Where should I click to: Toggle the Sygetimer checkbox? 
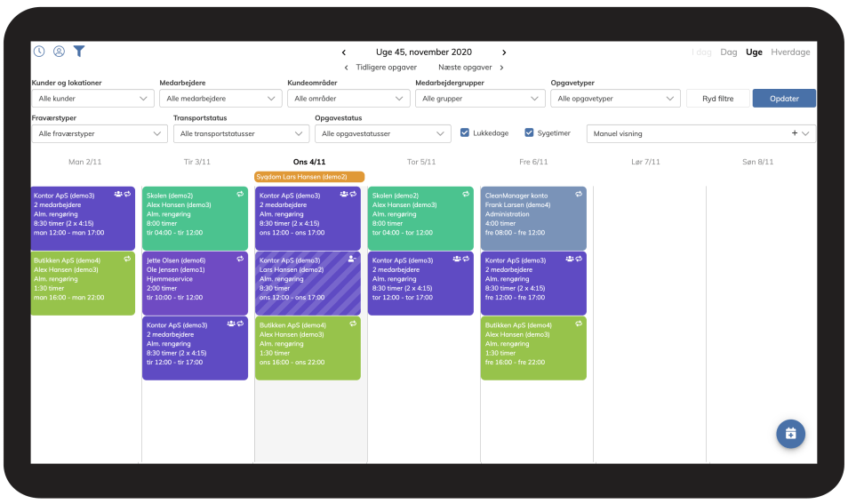coord(529,133)
